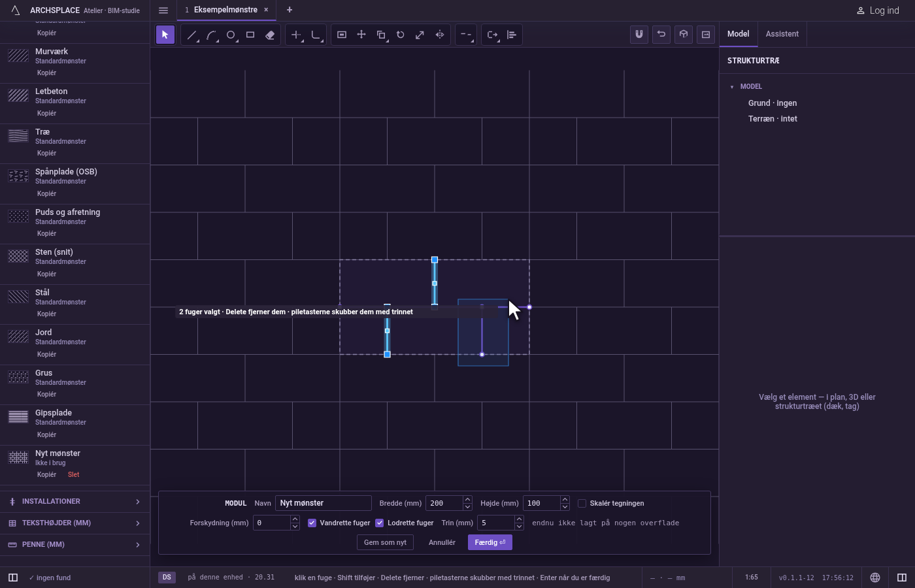915x588 pixels.
Task: Click Slet under Nyt mønster
Action: (73, 474)
